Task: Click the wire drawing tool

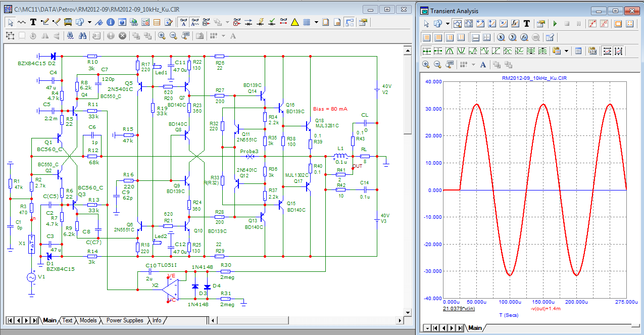Action: [45, 22]
